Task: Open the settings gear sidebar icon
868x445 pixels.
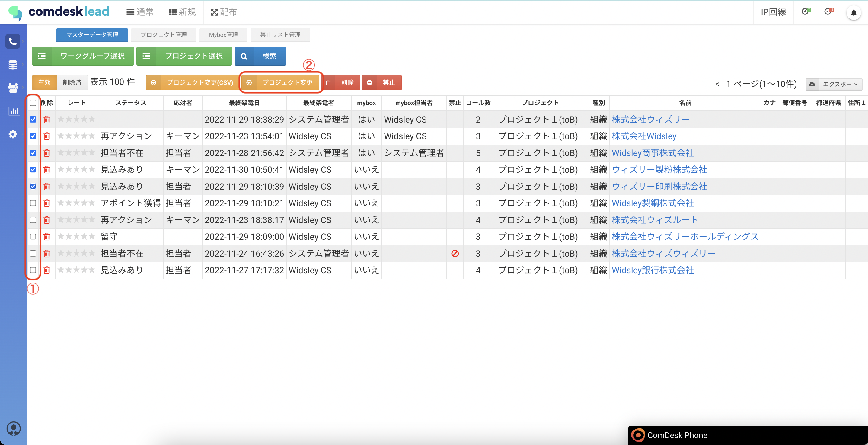Action: [x=13, y=134]
